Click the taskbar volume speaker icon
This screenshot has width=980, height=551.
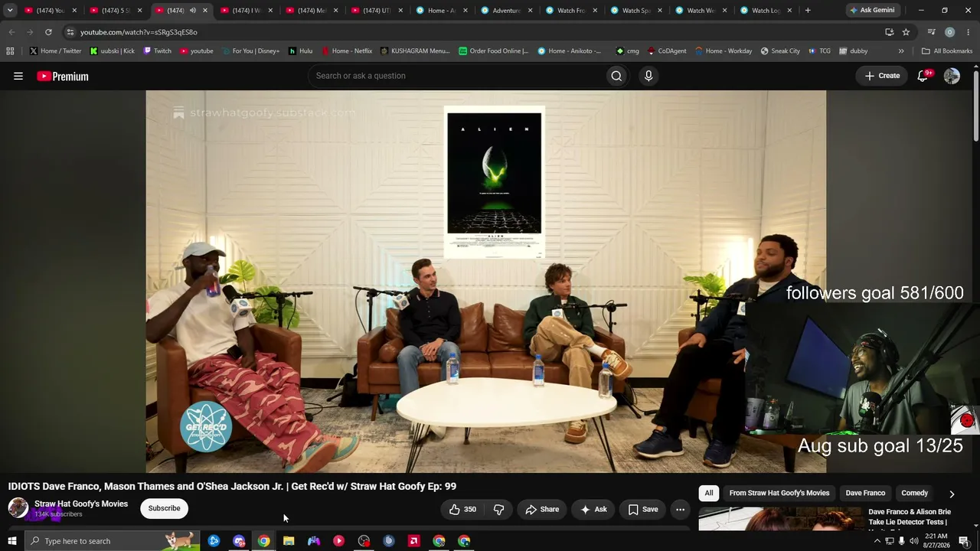(913, 541)
